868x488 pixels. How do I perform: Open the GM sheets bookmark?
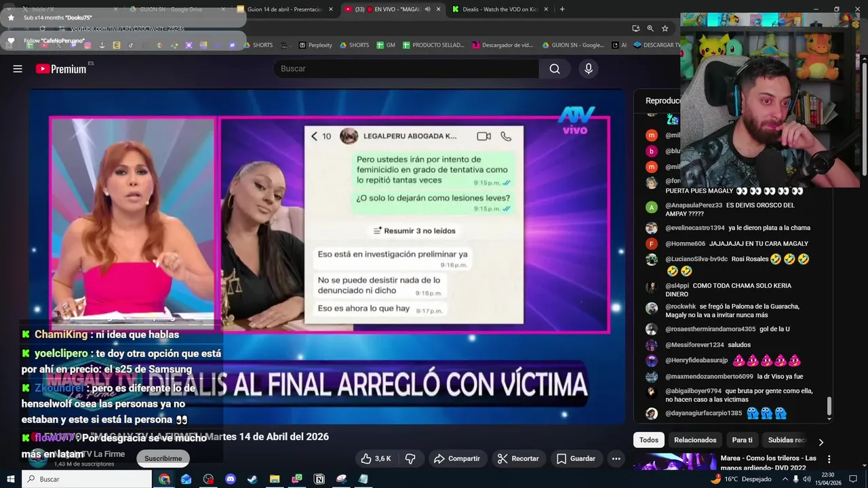click(385, 45)
